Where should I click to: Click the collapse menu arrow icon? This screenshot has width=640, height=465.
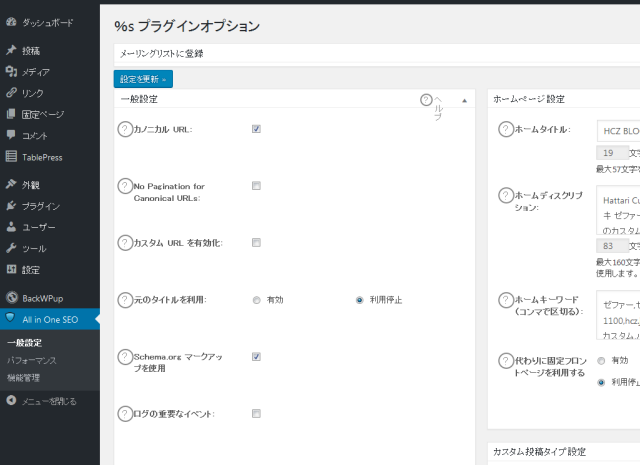click(x=11, y=400)
